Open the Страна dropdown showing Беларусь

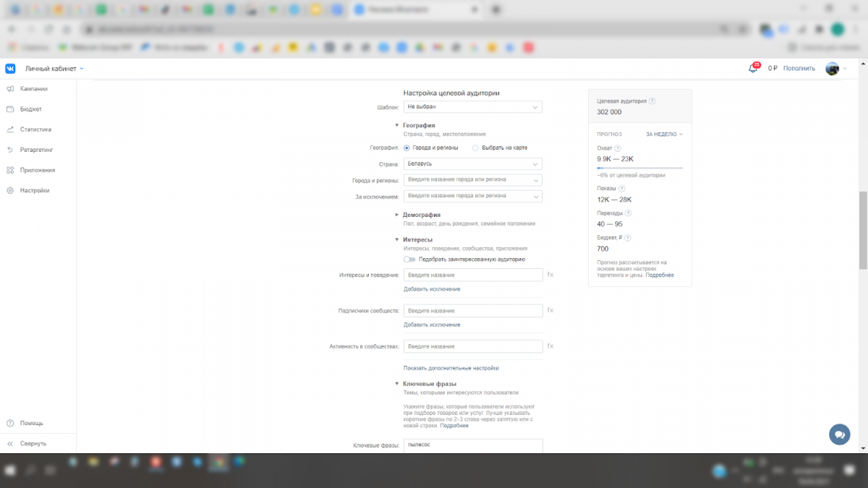(x=472, y=164)
